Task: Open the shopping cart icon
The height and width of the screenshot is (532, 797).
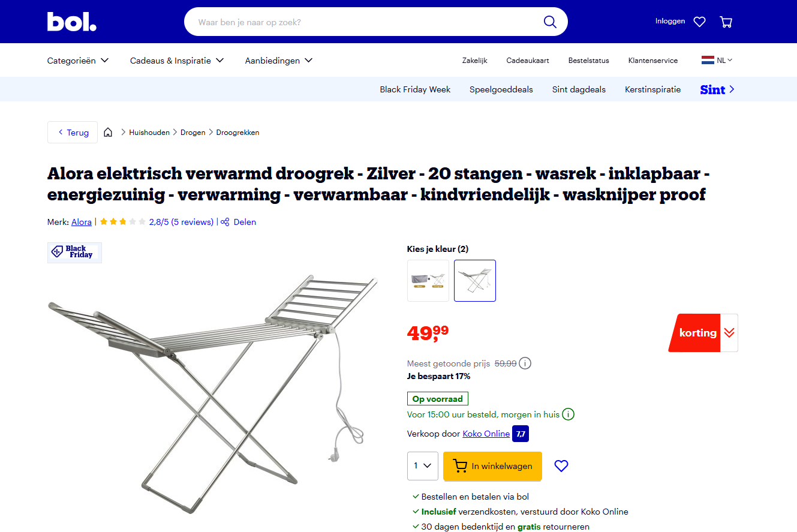Action: pyautogui.click(x=726, y=22)
